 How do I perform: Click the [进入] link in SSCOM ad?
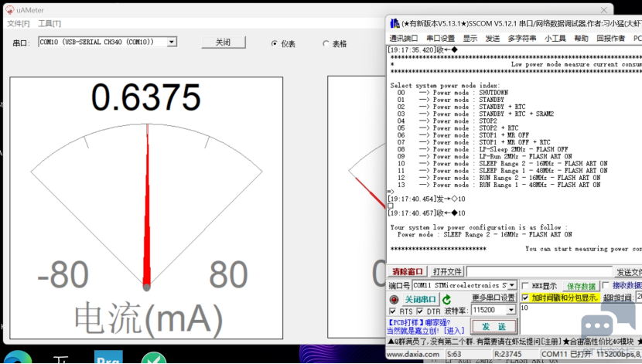[x=454, y=331]
